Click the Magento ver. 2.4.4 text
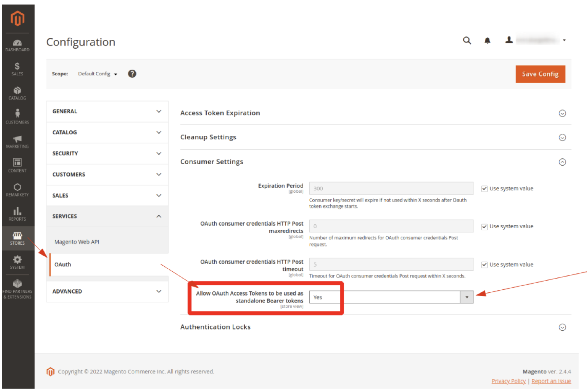 [x=547, y=371]
